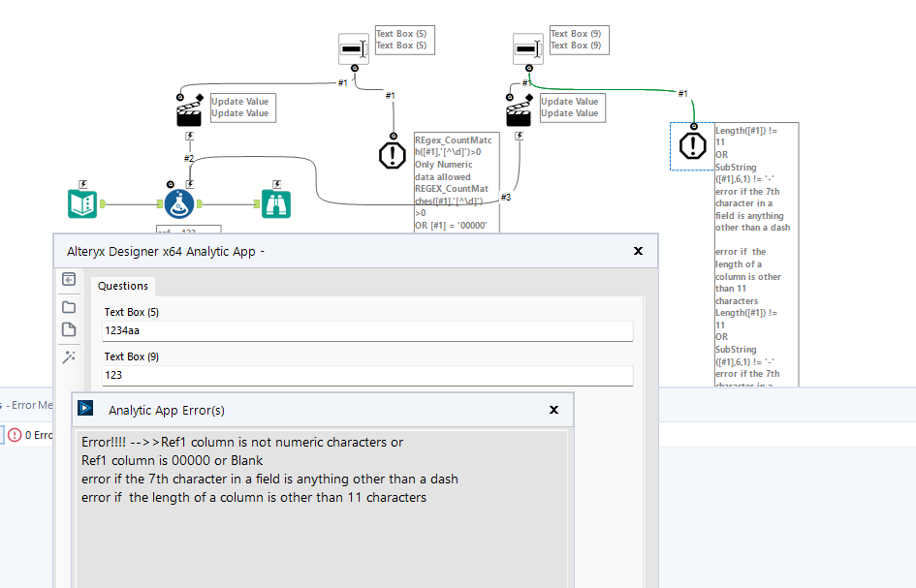The width and height of the screenshot is (916, 588).
Task: Click lightning anchor below right Update Value
Action: click(520, 136)
